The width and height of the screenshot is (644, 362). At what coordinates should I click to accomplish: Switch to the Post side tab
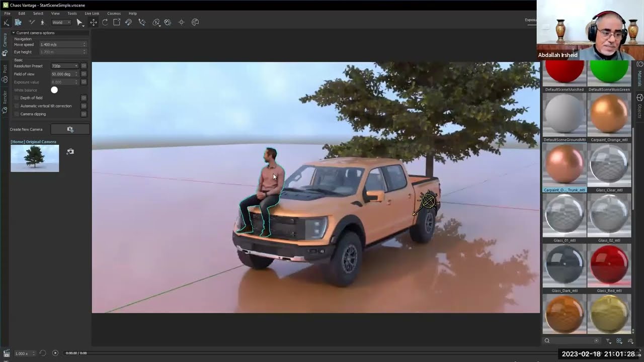(5, 74)
